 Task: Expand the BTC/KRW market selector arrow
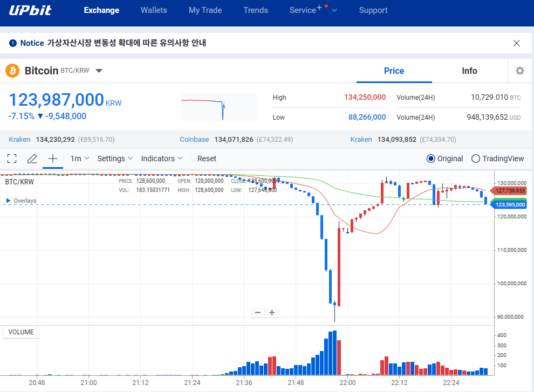tap(99, 71)
